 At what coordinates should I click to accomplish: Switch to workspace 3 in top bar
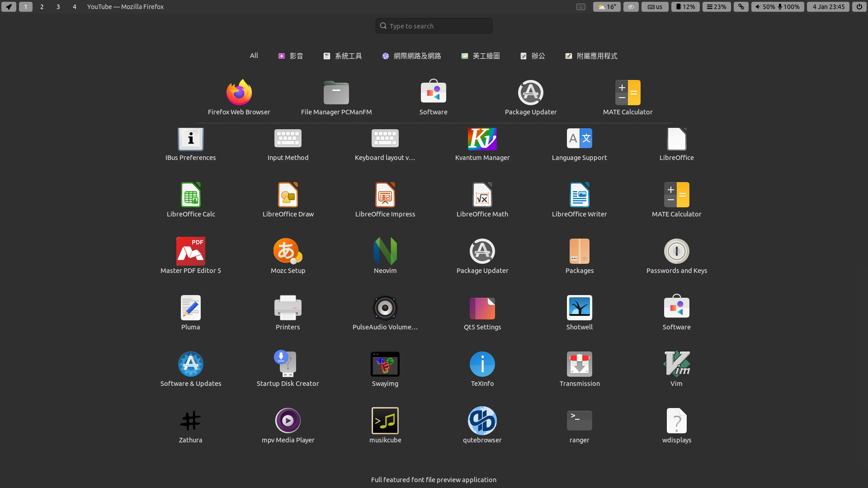point(58,7)
